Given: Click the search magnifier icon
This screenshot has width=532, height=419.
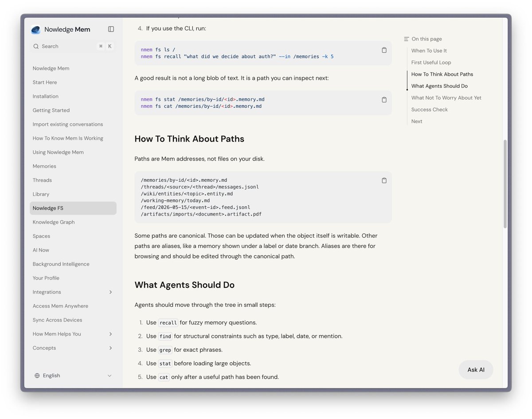Looking at the screenshot, I should click(36, 46).
